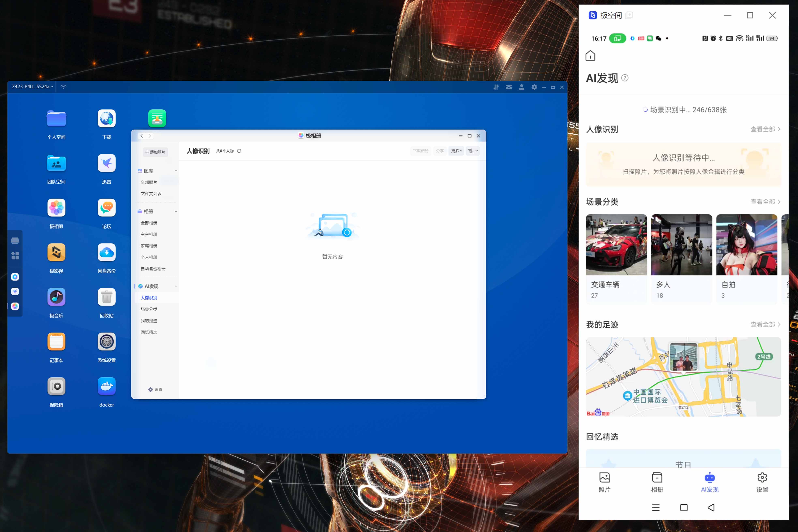Switch to 照片 tab in phone window
This screenshot has width=798, height=532.
[605, 482]
